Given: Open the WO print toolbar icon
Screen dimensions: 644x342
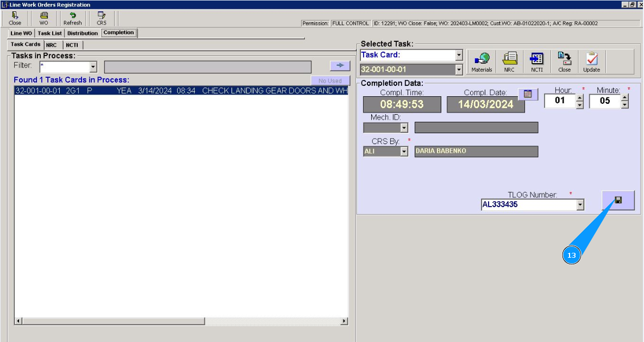Looking at the screenshot, I should 43,18.
